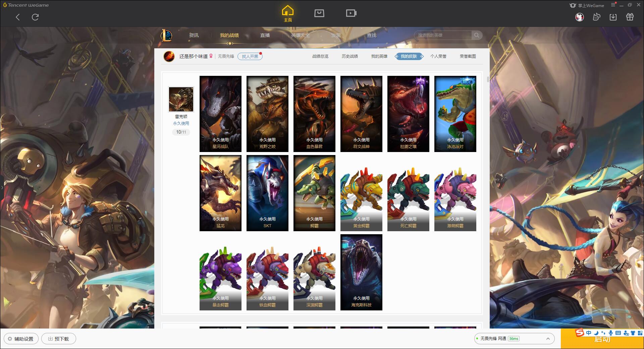The height and width of the screenshot is (349, 644).
Task: Open the 暴走鳄霸 chroma card
Action: 220,272
